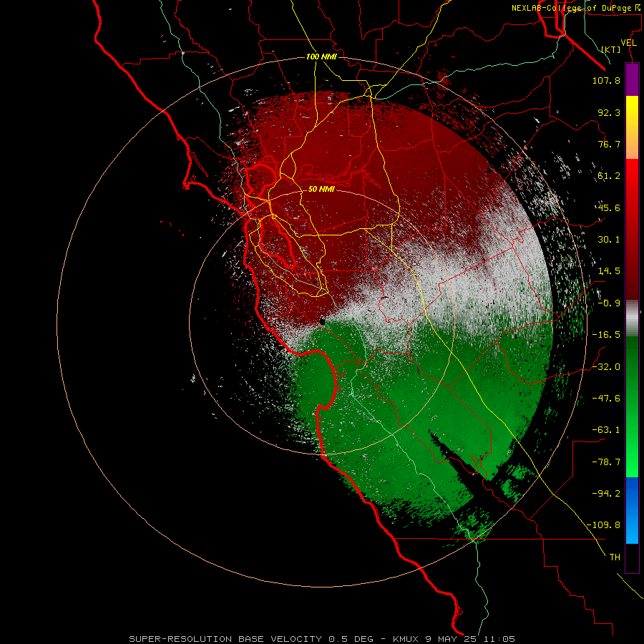Click the -109.8 velocity scale value
This screenshot has height=644, width=644.
(603, 525)
